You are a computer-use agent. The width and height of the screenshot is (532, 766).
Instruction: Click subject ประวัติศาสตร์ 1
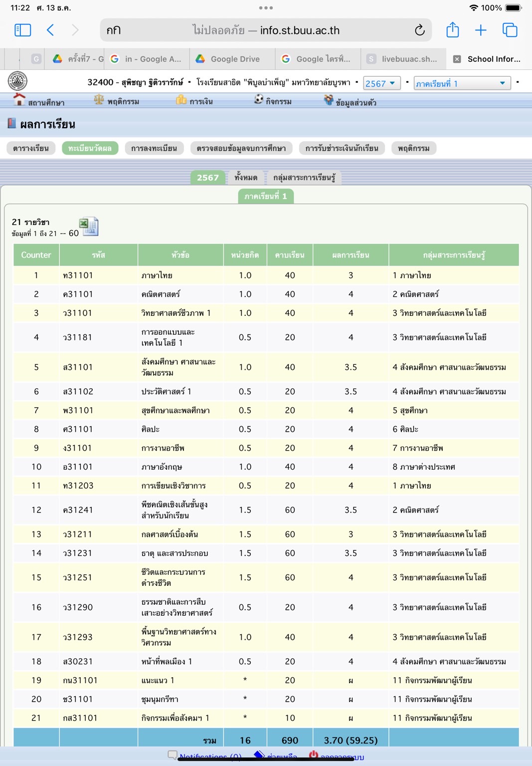pyautogui.click(x=166, y=392)
